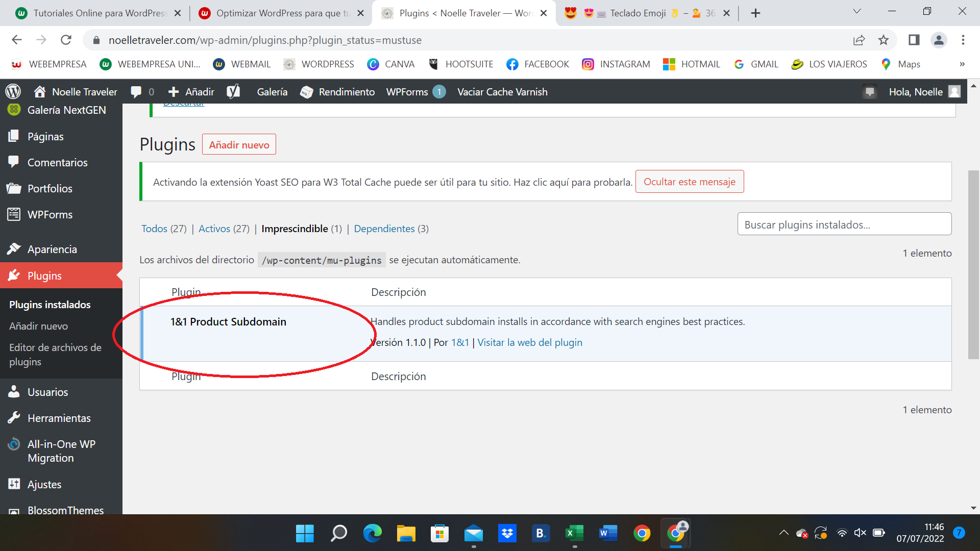Image resolution: width=980 pixels, height=551 pixels.
Task: Open Plugins instalados submenu item
Action: 50,305
